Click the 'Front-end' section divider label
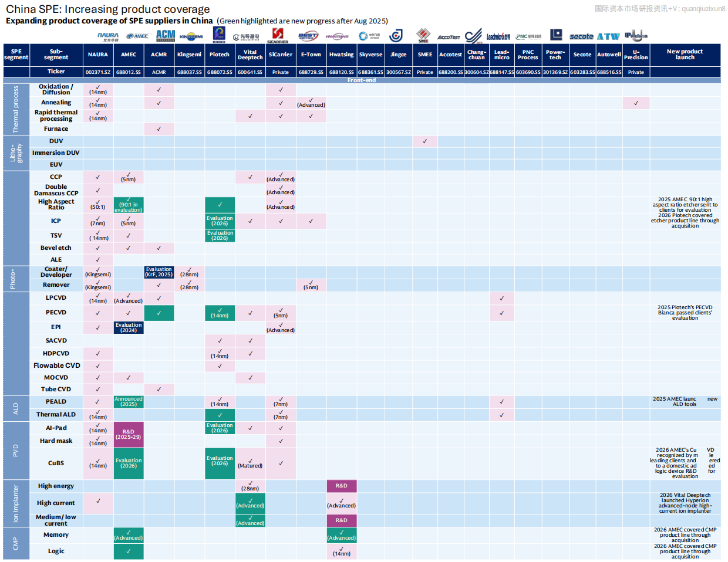728x562 pixels. click(x=362, y=80)
